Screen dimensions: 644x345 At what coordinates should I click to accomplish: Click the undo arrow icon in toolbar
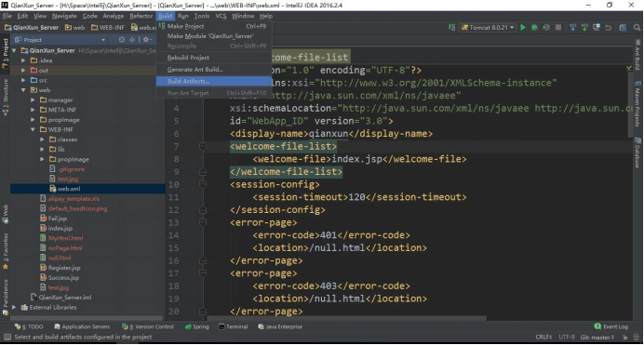coord(608,28)
